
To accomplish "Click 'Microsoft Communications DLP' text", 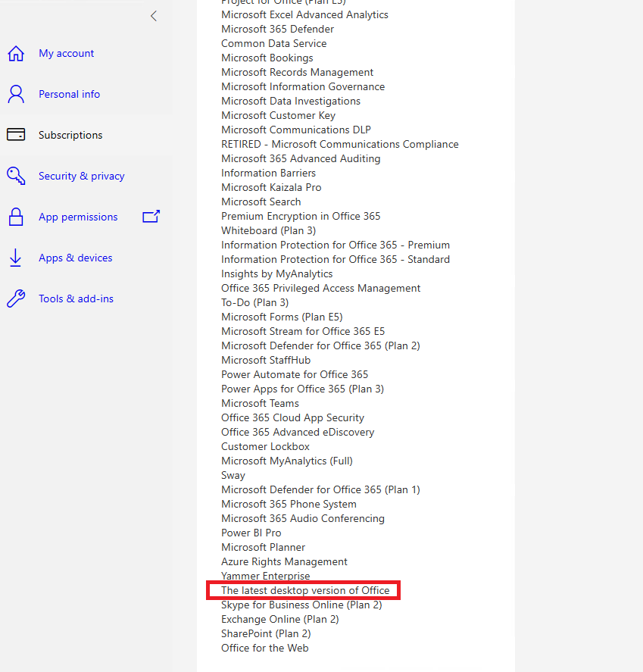I will 296,130.
